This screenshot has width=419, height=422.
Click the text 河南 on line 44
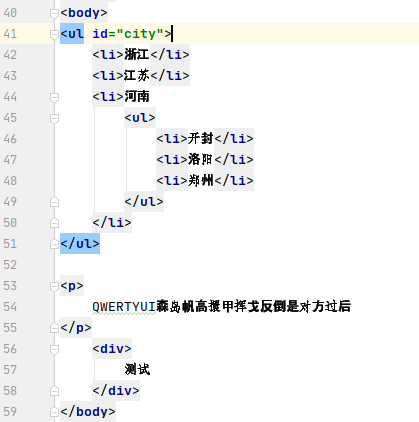[x=137, y=97]
